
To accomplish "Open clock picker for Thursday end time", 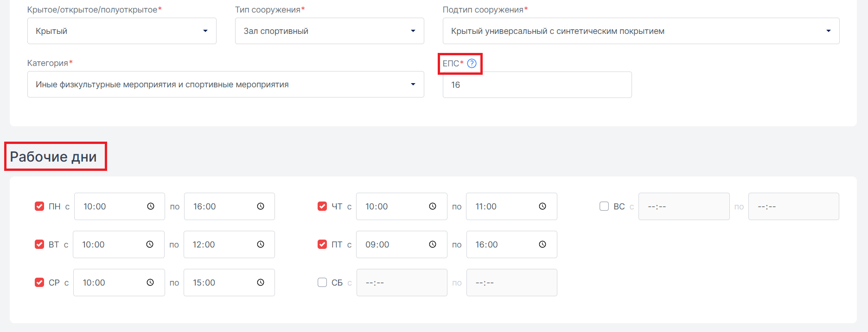I will (x=542, y=207).
